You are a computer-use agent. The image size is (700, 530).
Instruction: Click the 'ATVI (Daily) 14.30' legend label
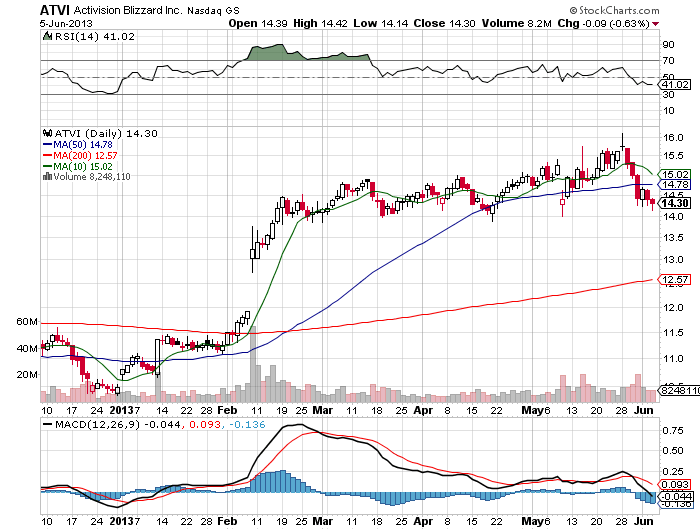tap(106, 134)
